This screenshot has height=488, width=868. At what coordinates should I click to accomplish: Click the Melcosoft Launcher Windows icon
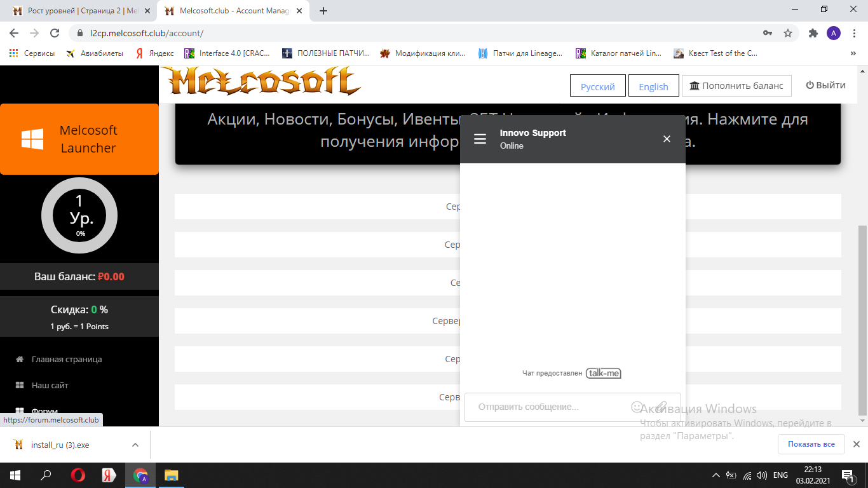point(32,139)
